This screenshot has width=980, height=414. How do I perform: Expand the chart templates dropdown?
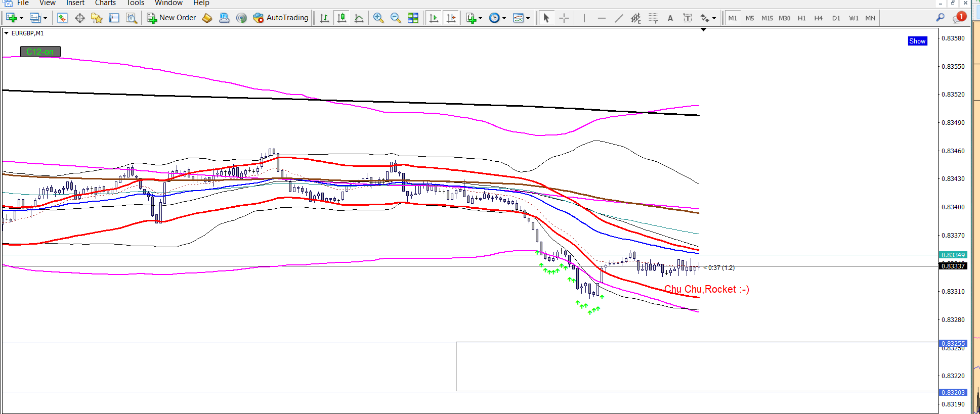[528, 18]
